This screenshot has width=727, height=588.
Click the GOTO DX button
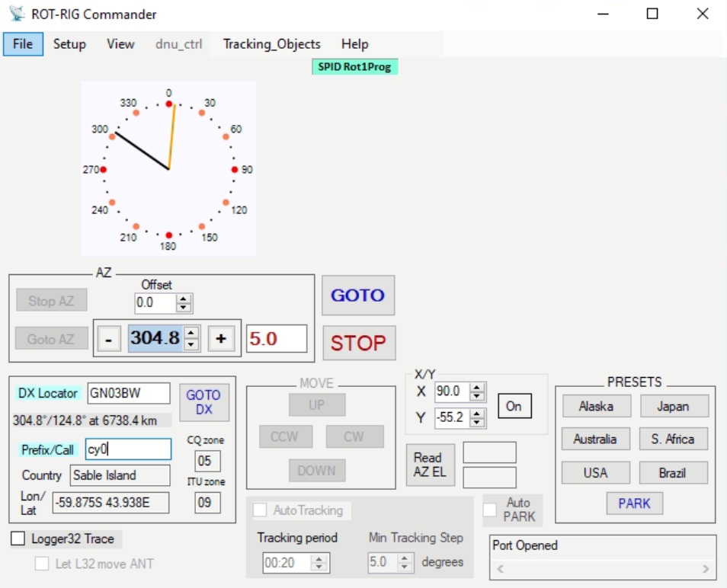(204, 402)
